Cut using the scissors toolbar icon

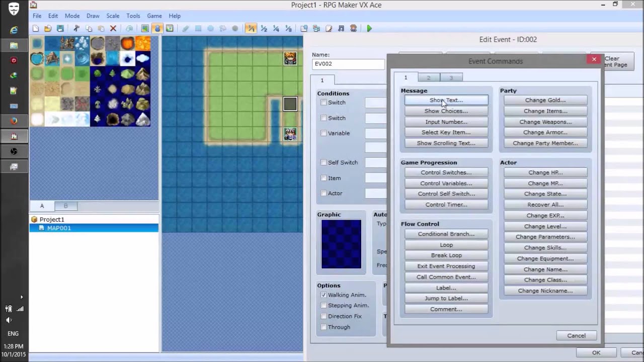(x=76, y=29)
